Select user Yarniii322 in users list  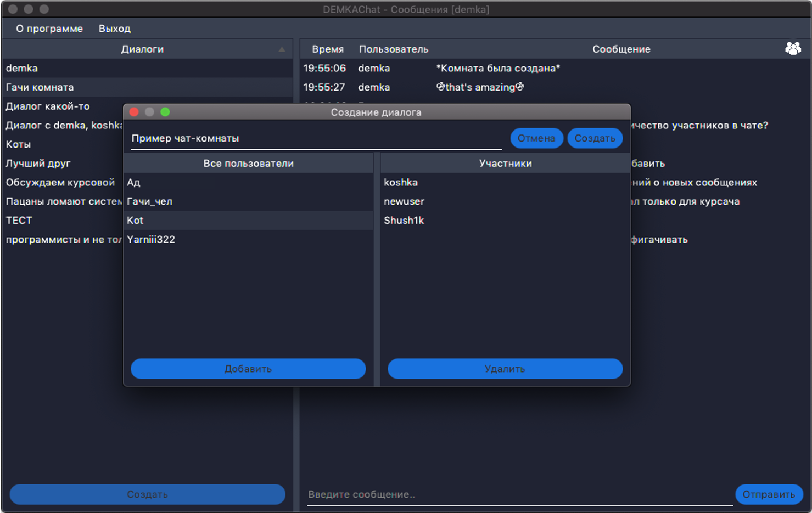tap(151, 239)
